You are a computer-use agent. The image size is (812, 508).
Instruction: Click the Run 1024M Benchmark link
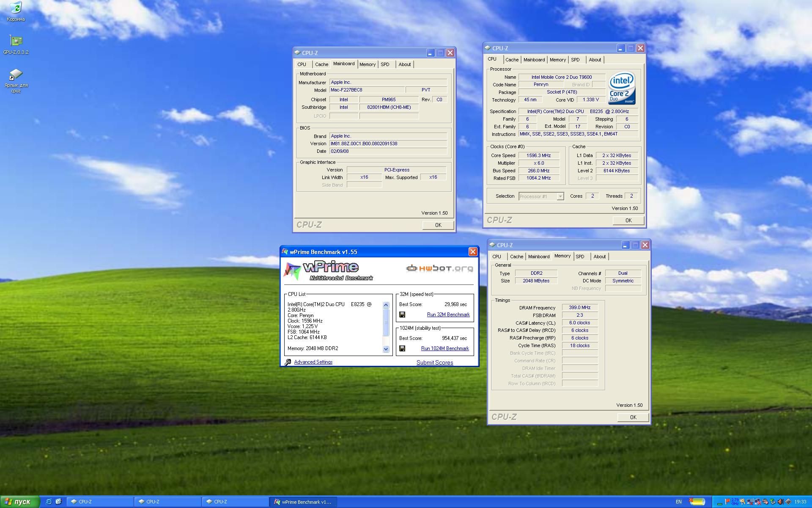pyautogui.click(x=445, y=348)
